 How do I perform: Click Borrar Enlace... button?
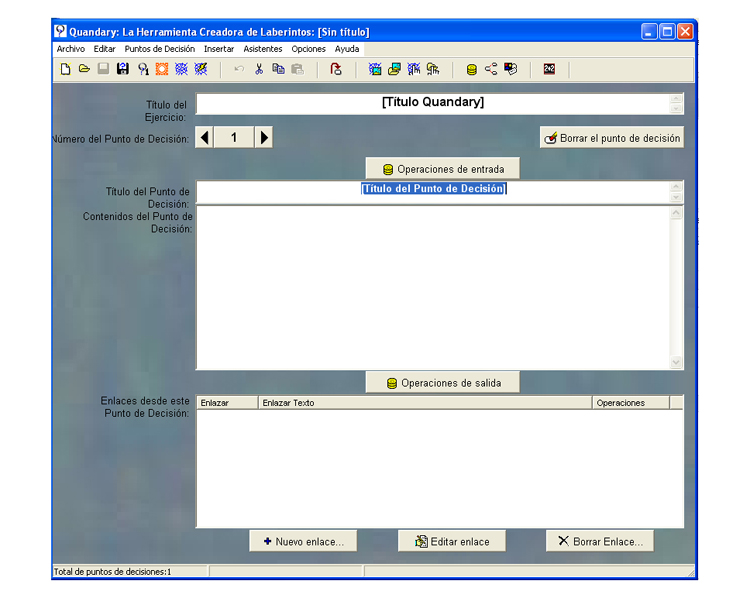(600, 542)
